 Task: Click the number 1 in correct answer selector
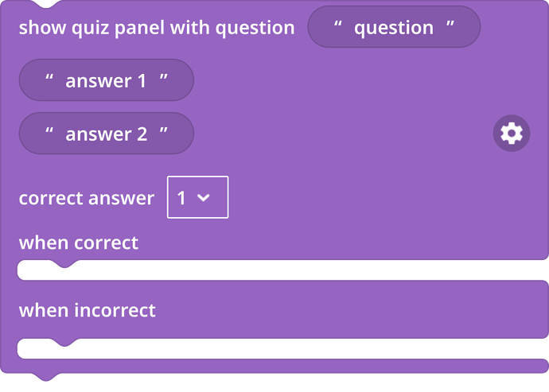click(181, 198)
